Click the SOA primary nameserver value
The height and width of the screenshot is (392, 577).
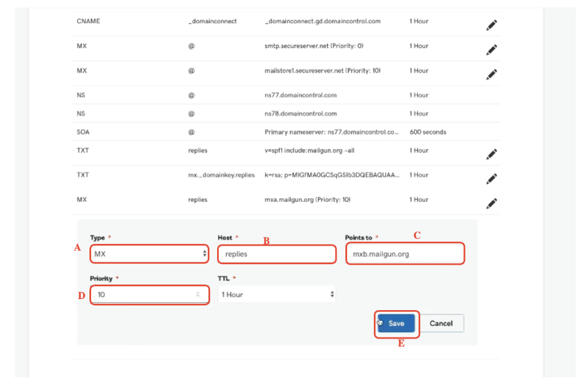coord(331,132)
